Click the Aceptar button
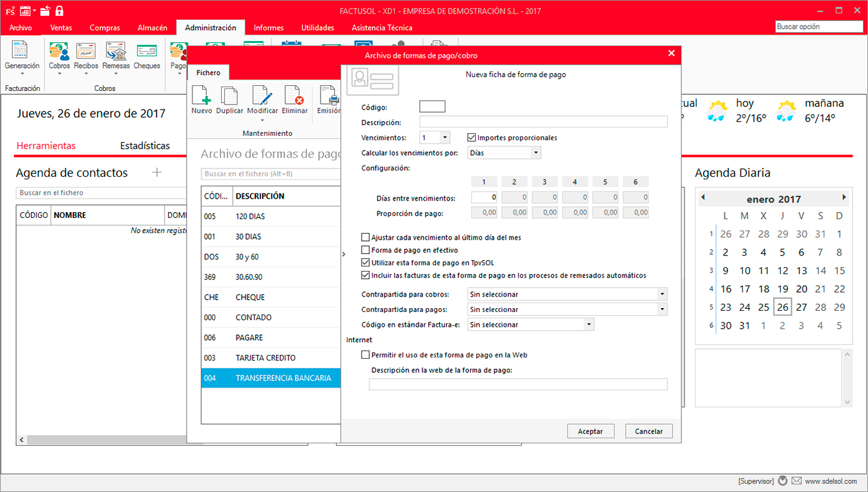Screen dimensions: 868x492 590,431
